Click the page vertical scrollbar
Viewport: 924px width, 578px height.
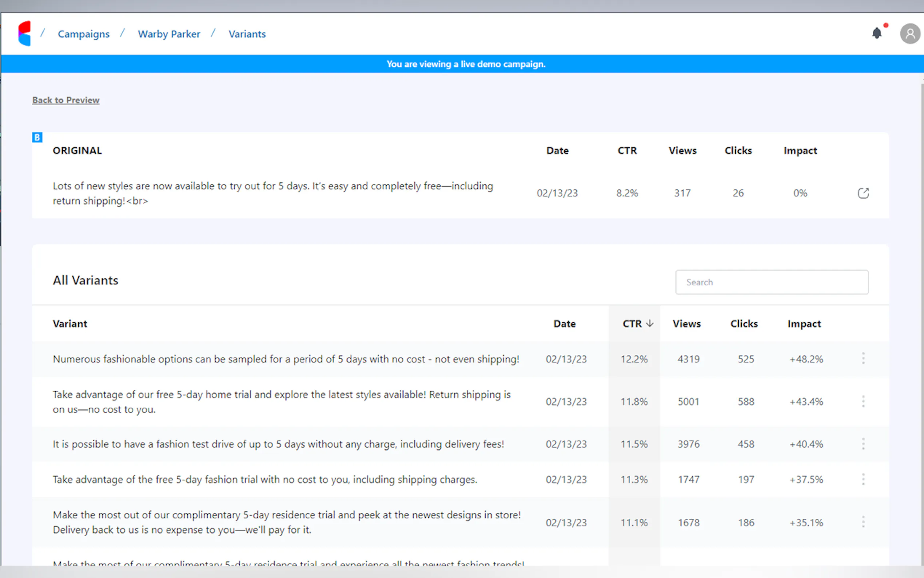coord(922,306)
